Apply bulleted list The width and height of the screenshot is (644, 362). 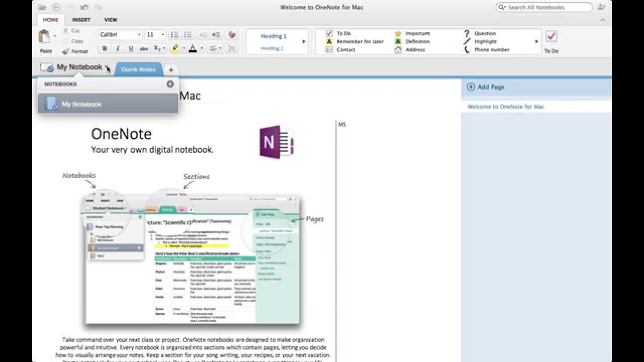point(175,35)
